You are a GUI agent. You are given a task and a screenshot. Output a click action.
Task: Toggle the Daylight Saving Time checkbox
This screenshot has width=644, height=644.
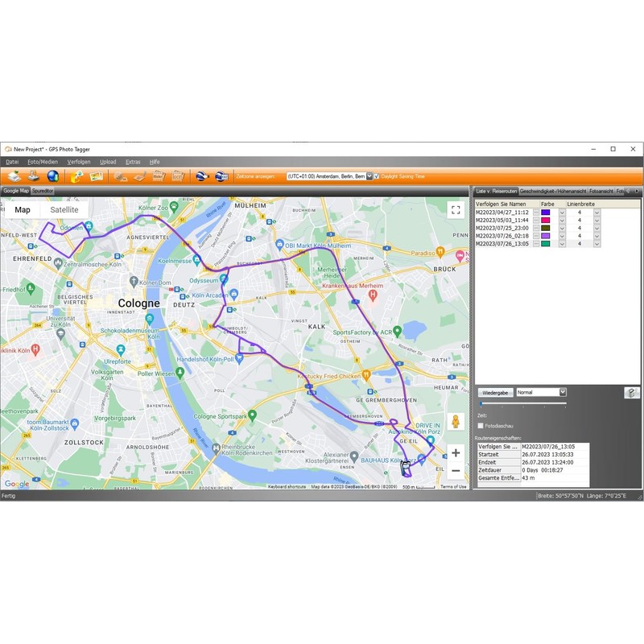[x=377, y=176]
